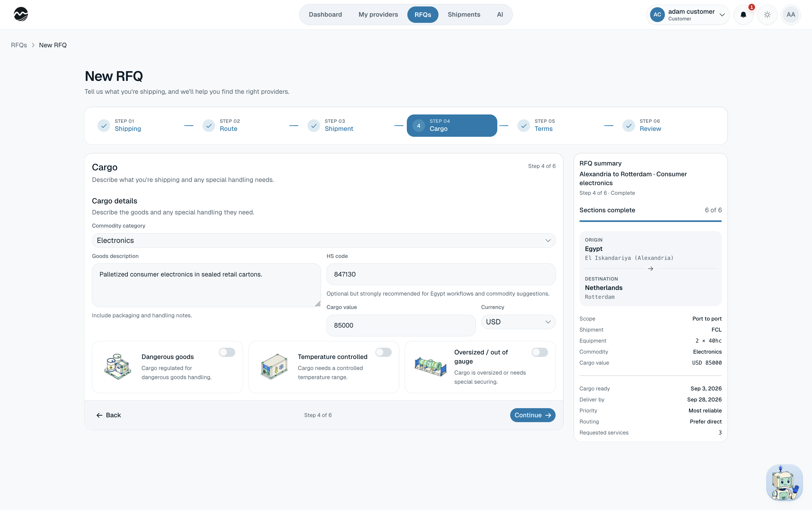Click the "Rotterdam" destination text

599,297
